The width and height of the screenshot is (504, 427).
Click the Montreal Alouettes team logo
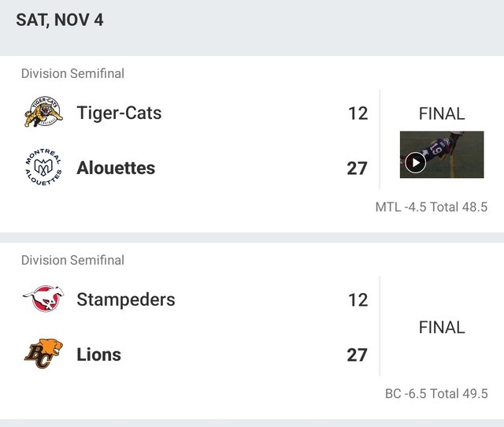pyautogui.click(x=43, y=169)
